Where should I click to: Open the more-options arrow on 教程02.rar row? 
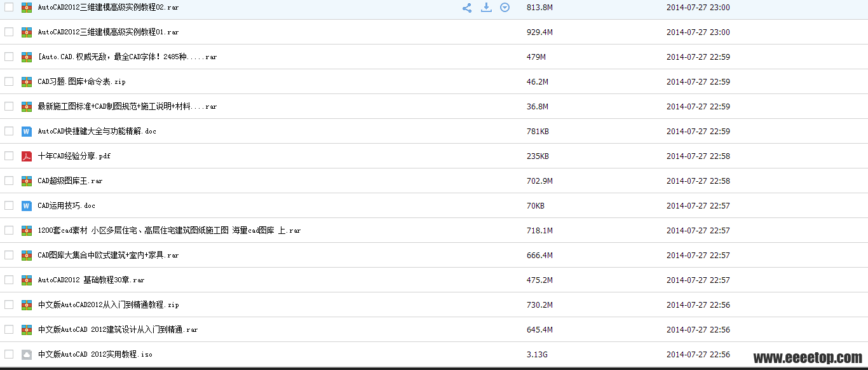[x=505, y=8]
